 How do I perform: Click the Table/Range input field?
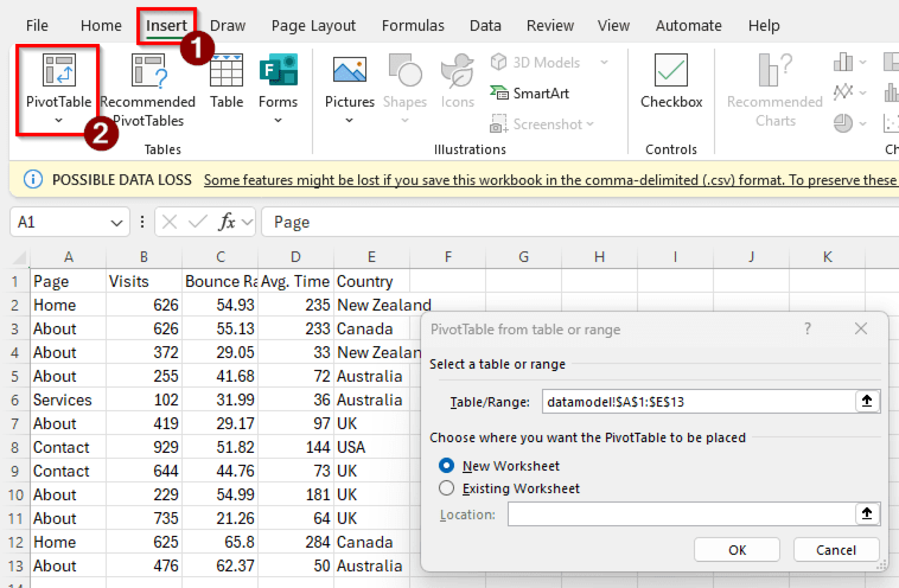pos(698,402)
